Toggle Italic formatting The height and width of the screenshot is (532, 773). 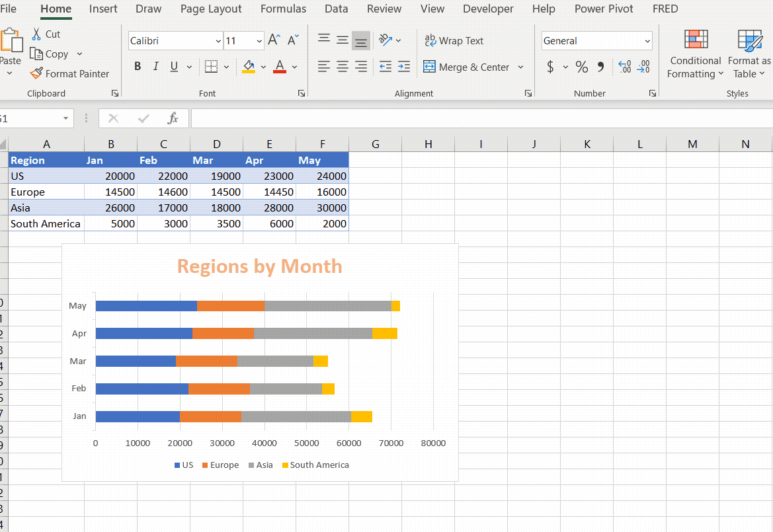click(156, 67)
